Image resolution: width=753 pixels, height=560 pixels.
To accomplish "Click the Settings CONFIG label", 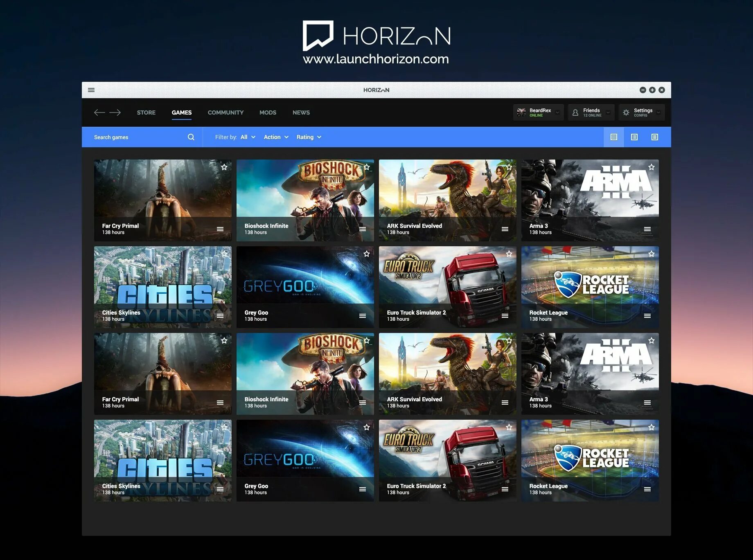I will [x=640, y=115].
